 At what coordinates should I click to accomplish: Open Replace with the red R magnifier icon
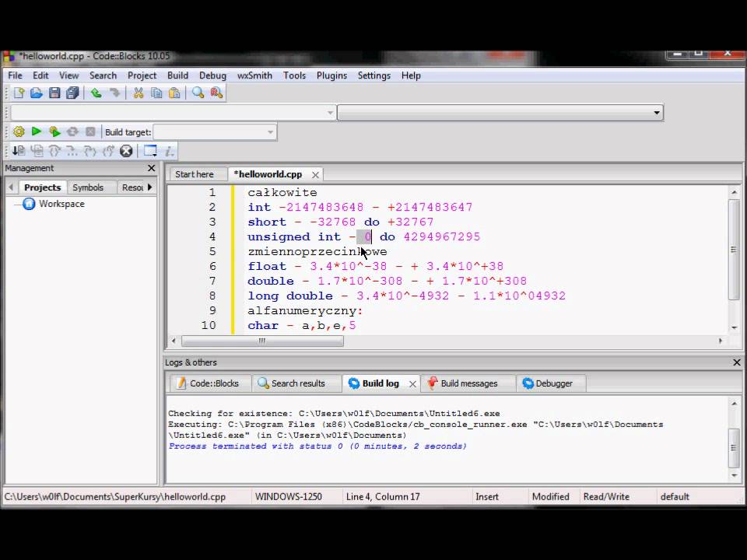pyautogui.click(x=216, y=93)
